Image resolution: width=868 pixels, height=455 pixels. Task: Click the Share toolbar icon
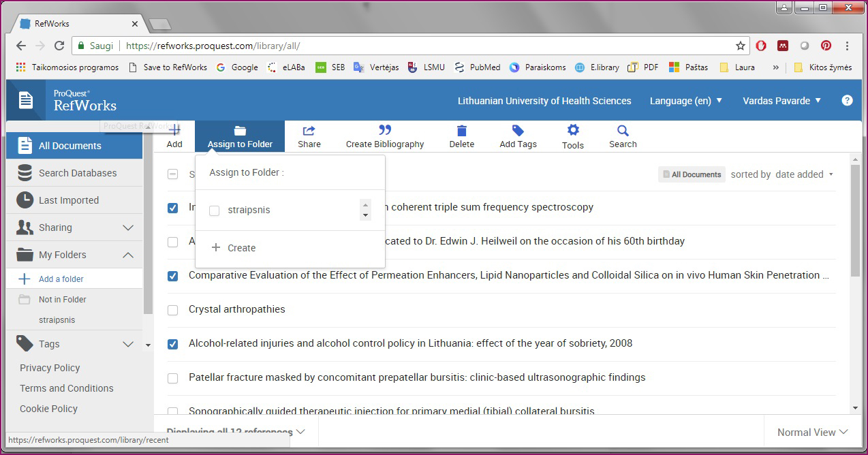(309, 131)
